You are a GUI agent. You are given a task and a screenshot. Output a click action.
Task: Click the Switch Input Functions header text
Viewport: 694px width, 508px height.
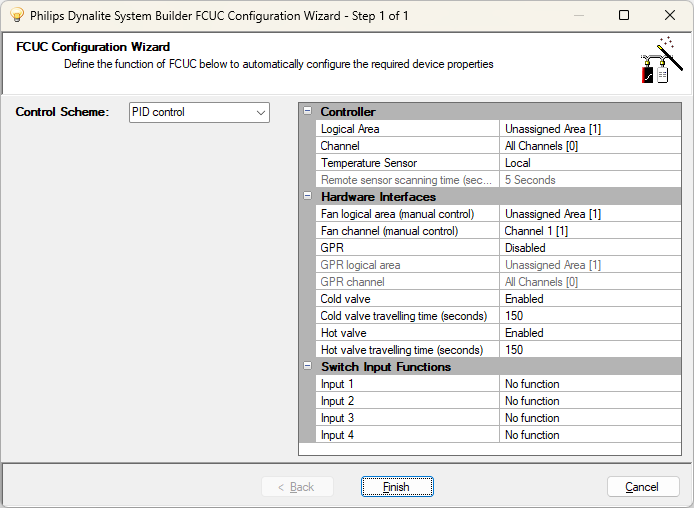pyautogui.click(x=386, y=366)
